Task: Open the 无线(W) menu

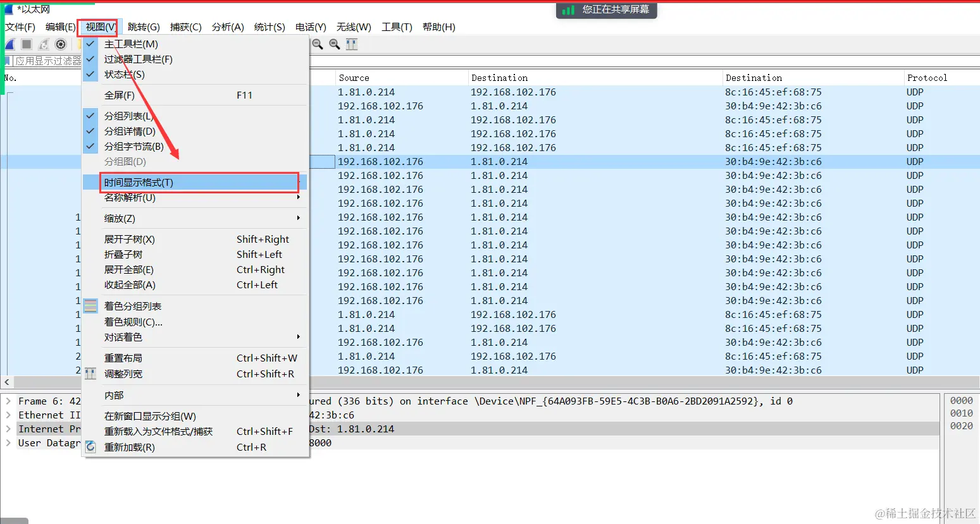Action: click(354, 27)
